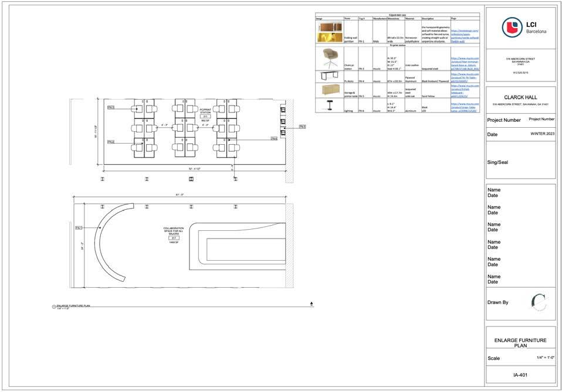
Task: Open the folding wall partition product link
Action: 465,36
